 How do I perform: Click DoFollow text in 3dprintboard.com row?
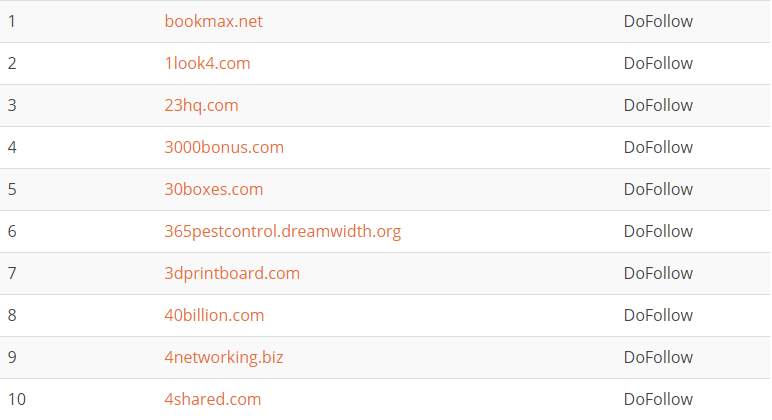pos(658,273)
